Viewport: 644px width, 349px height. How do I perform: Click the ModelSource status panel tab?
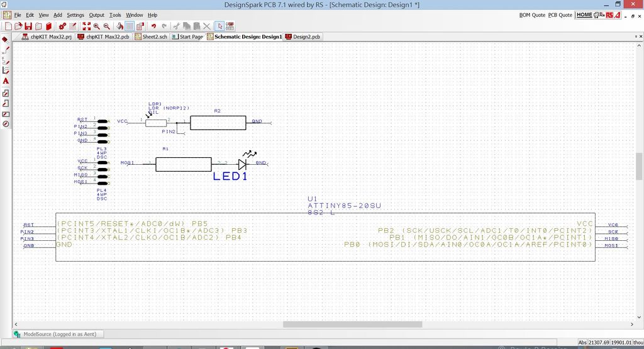point(57,334)
